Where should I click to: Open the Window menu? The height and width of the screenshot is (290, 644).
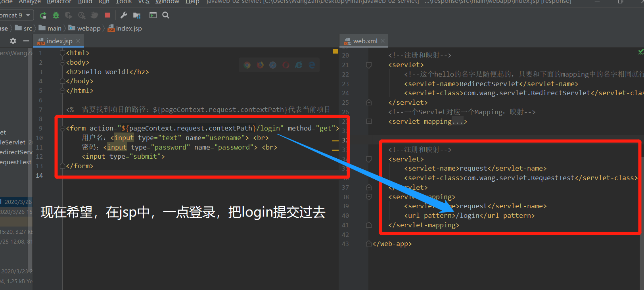coord(167,2)
